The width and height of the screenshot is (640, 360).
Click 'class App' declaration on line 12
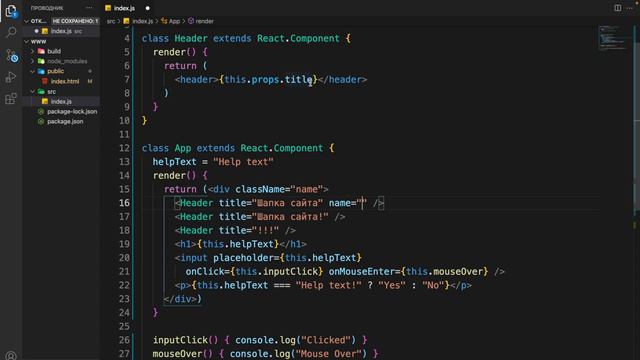click(x=167, y=148)
